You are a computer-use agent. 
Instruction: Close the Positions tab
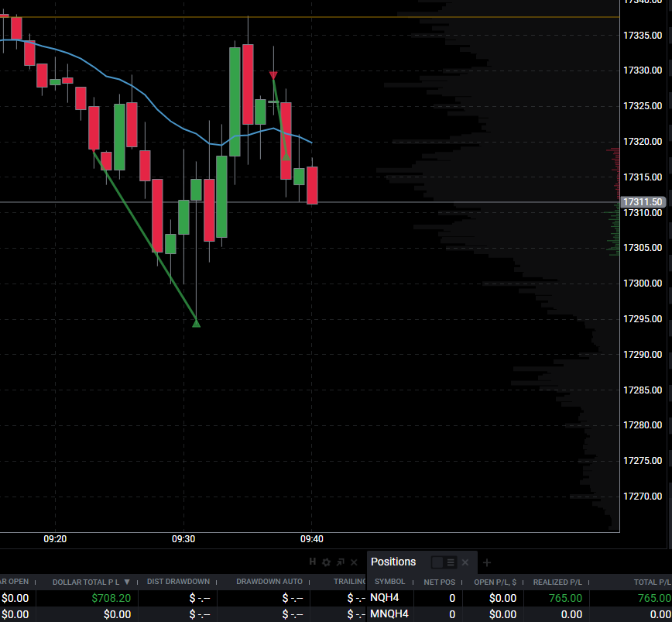[x=465, y=562]
